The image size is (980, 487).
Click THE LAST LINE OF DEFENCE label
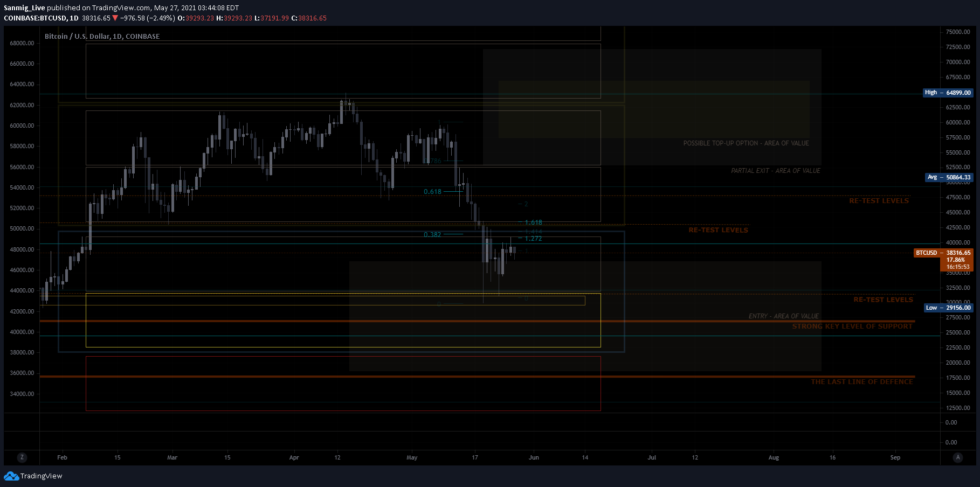click(862, 382)
